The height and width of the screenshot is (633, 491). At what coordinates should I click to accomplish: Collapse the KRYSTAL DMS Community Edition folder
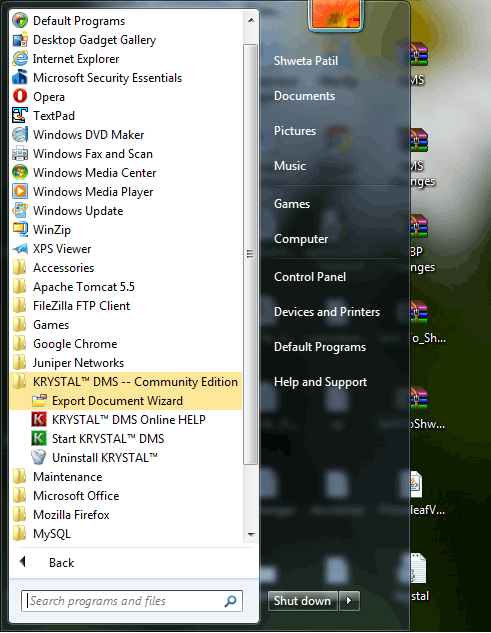coord(125,381)
